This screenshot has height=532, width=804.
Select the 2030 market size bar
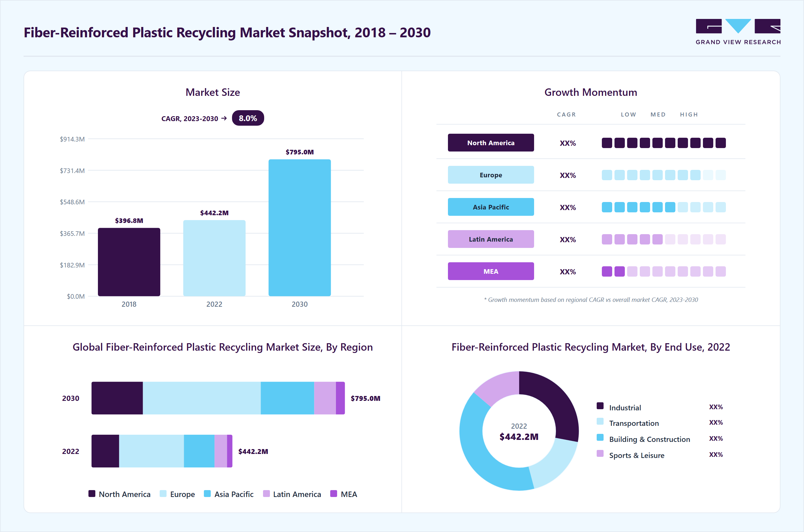pyautogui.click(x=299, y=228)
